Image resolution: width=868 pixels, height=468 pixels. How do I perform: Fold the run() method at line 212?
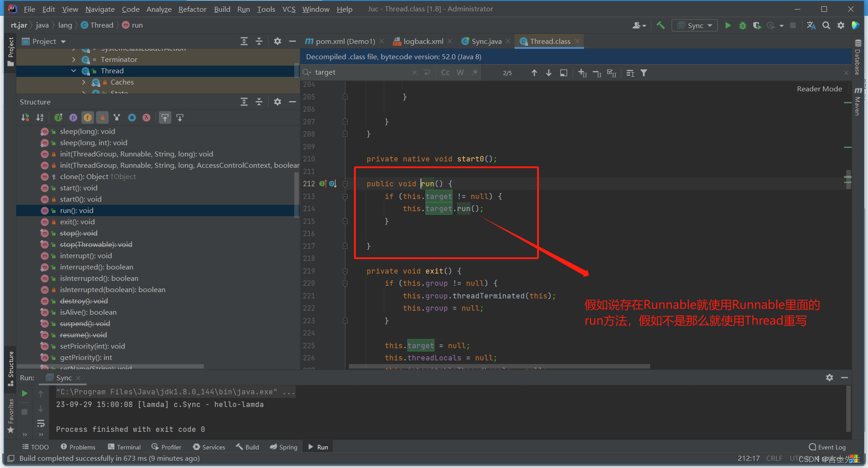click(345, 184)
